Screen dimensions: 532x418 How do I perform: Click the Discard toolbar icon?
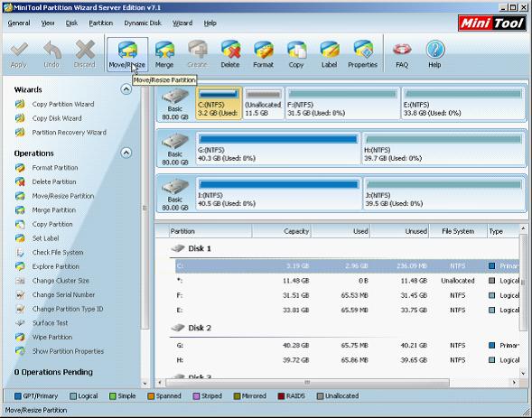[85, 55]
